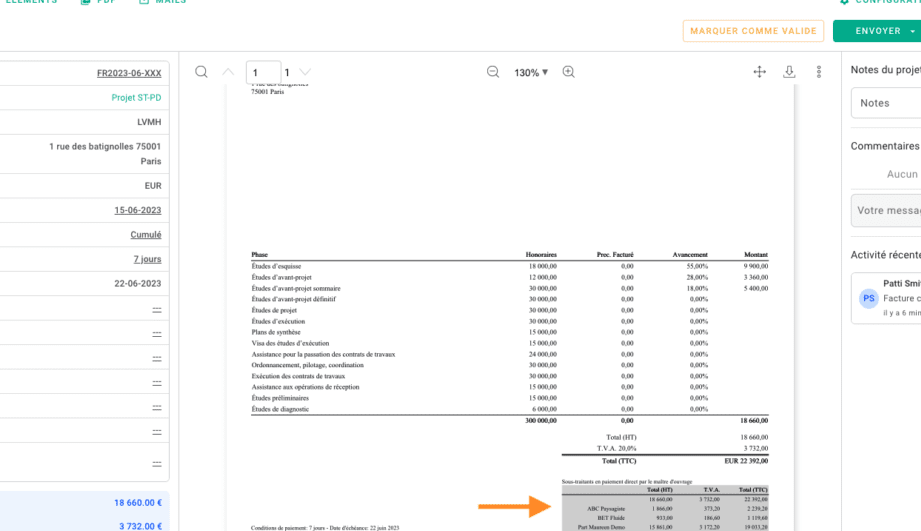Edit the PDF page number field
The height and width of the screenshot is (531, 921).
[262, 73]
